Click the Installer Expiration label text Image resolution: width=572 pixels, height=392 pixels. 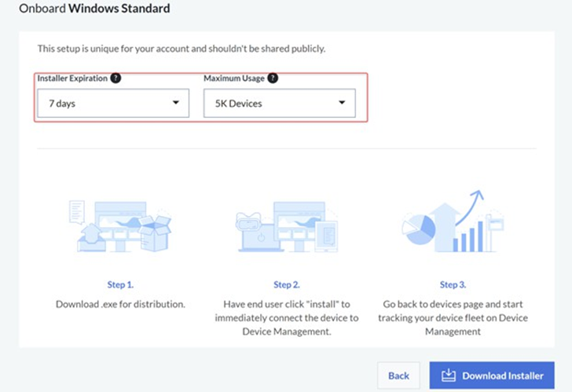point(72,79)
